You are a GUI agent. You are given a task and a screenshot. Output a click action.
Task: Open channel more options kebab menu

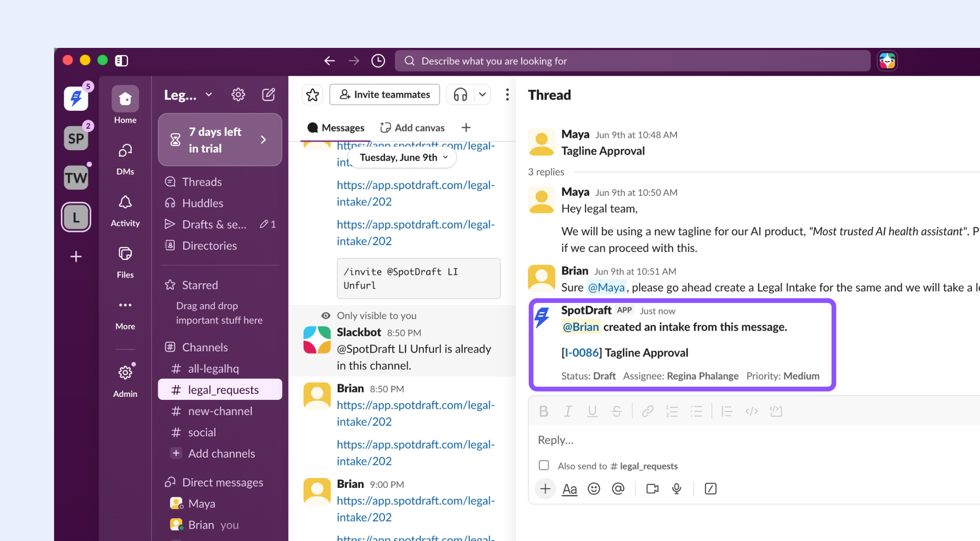coord(507,95)
